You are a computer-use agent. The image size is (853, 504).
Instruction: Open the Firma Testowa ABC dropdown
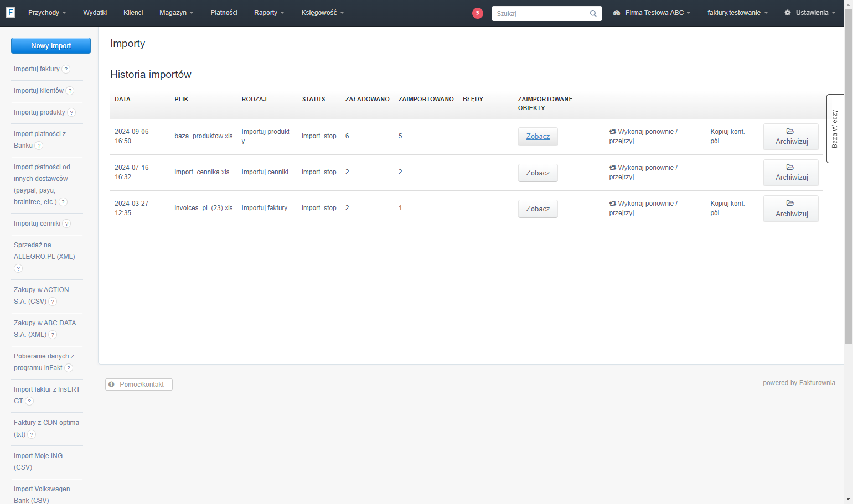pos(652,13)
